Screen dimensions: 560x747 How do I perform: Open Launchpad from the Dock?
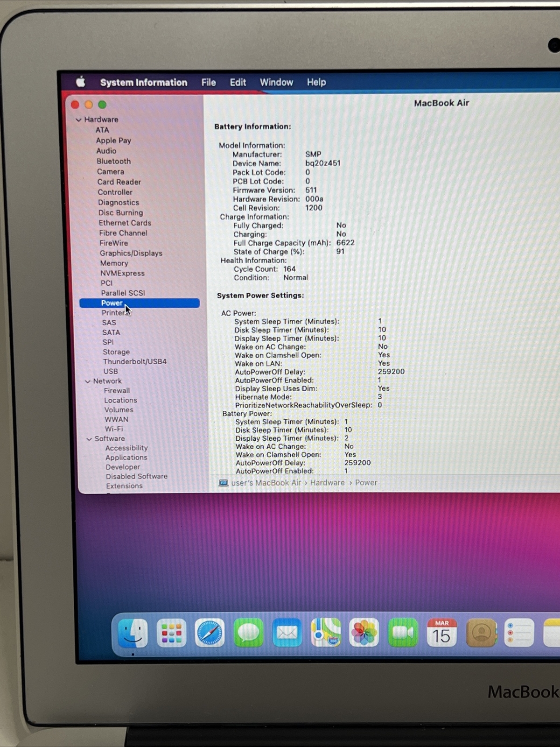pyautogui.click(x=172, y=633)
